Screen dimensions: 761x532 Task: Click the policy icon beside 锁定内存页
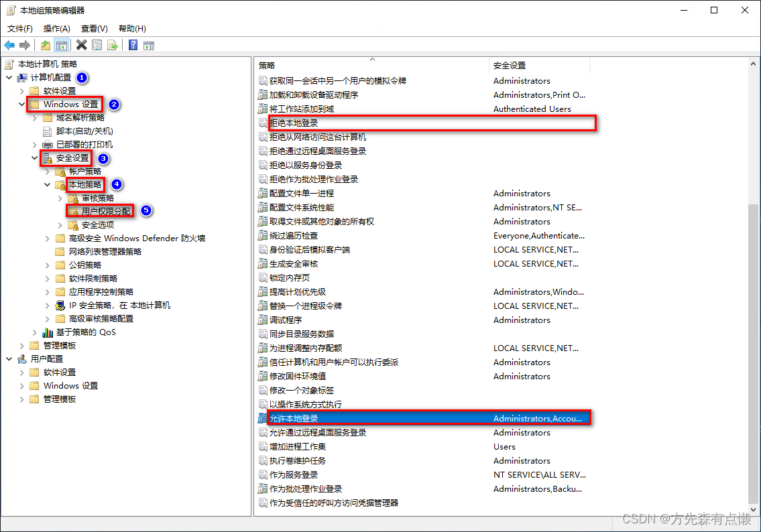263,278
